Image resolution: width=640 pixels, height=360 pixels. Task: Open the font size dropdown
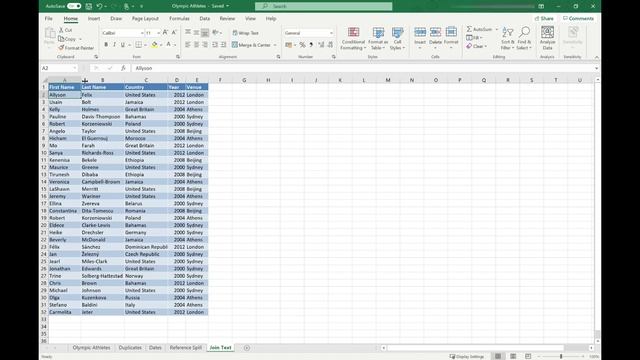click(x=158, y=33)
